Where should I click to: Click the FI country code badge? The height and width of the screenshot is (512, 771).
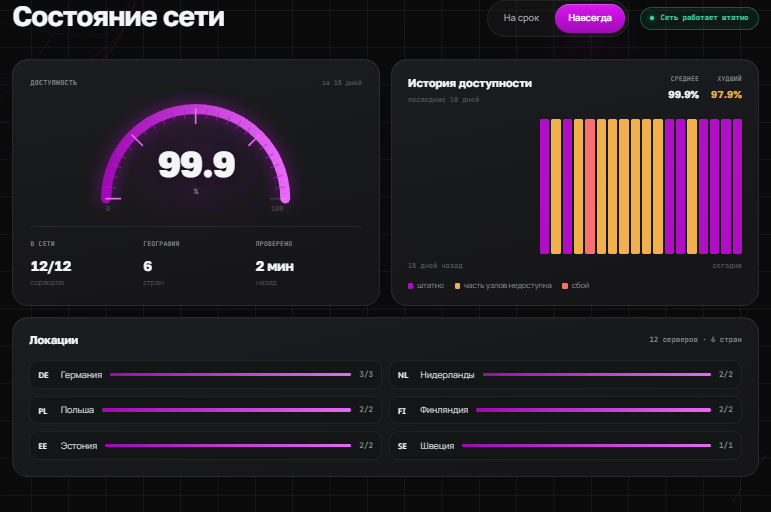click(402, 411)
